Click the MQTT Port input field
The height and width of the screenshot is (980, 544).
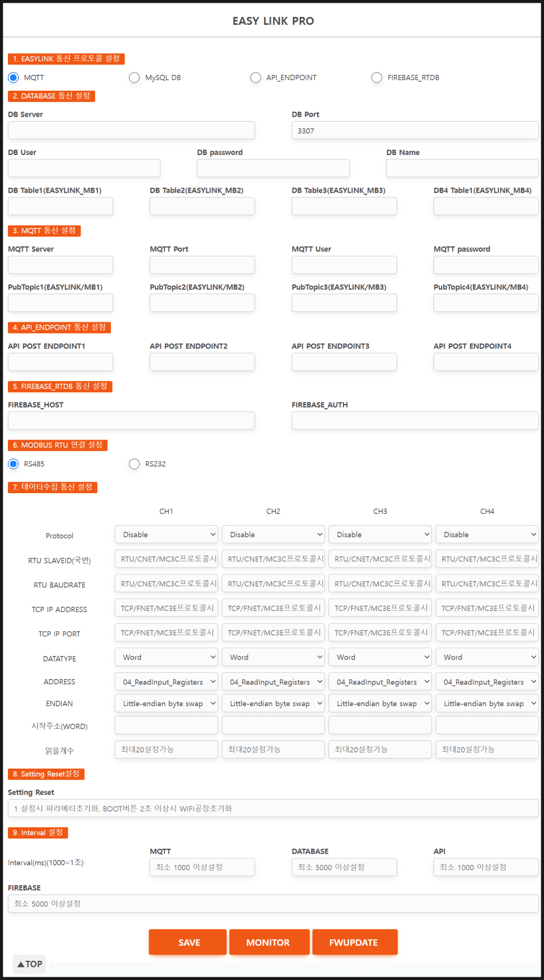202,265
